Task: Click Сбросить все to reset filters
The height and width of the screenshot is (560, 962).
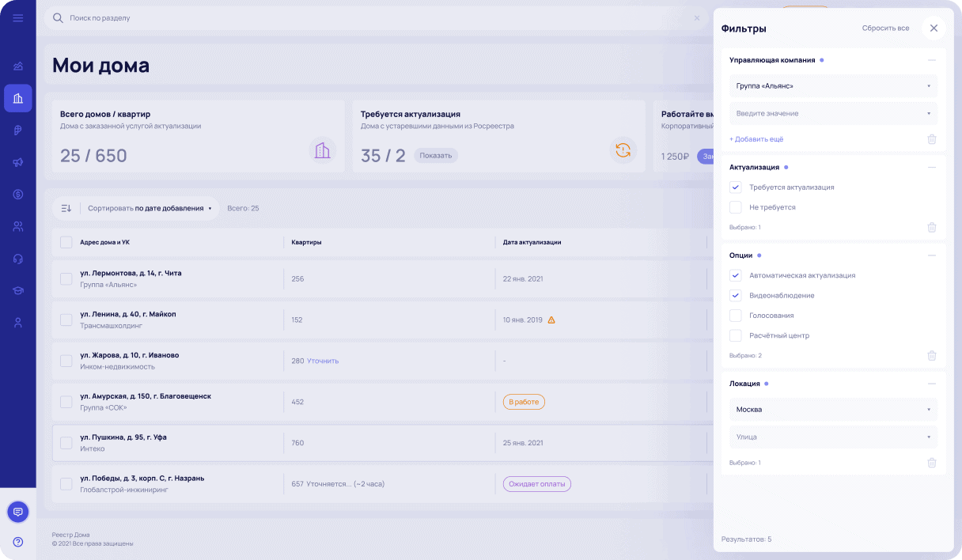Action: [x=885, y=28]
